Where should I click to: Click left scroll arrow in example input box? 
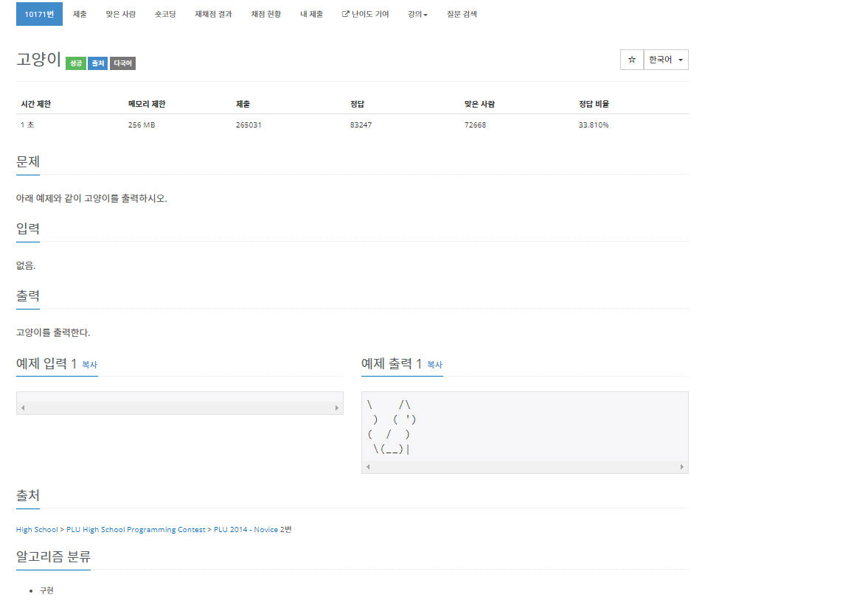(23, 408)
